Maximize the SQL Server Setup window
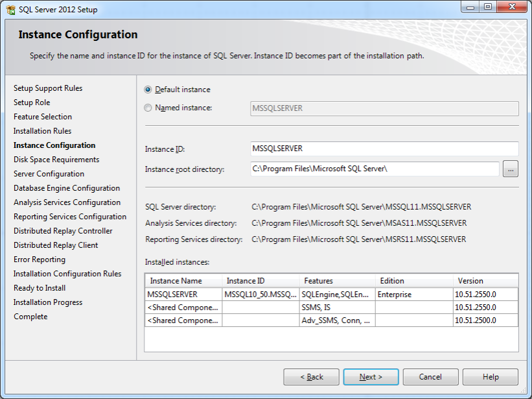 pos(488,7)
